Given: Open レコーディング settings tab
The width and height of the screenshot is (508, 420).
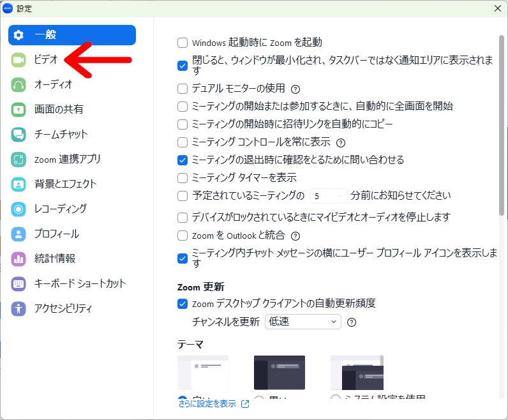Looking at the screenshot, I should pyautogui.click(x=72, y=209).
